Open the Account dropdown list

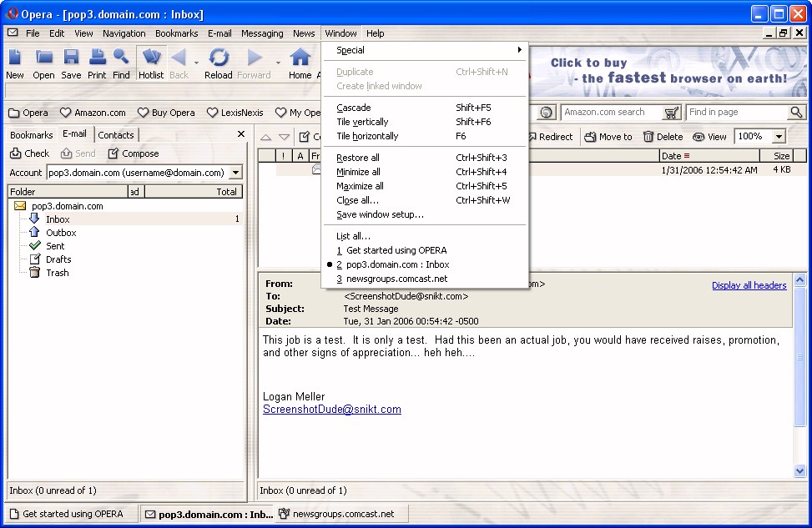235,173
